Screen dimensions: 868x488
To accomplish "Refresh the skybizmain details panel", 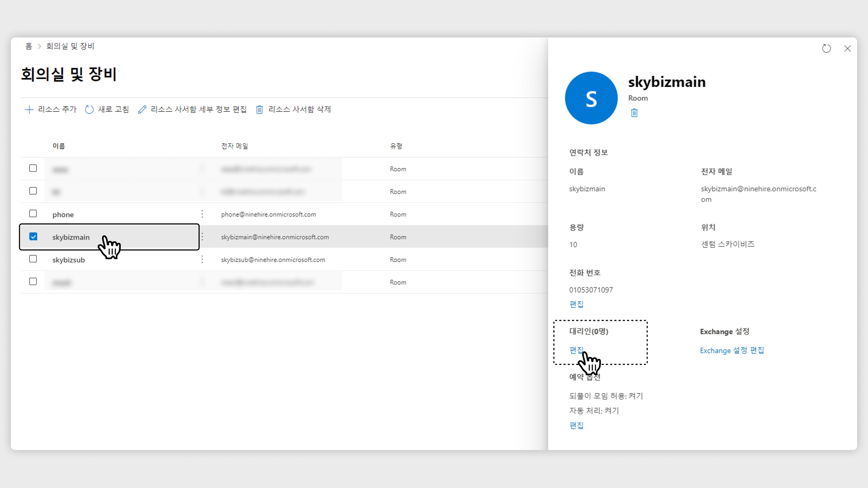I will click(826, 49).
